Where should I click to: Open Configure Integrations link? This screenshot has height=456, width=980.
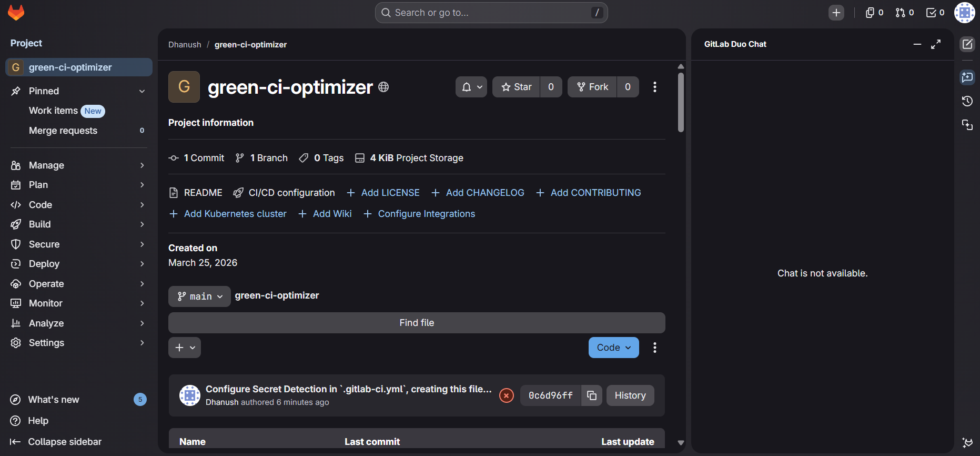coord(419,214)
